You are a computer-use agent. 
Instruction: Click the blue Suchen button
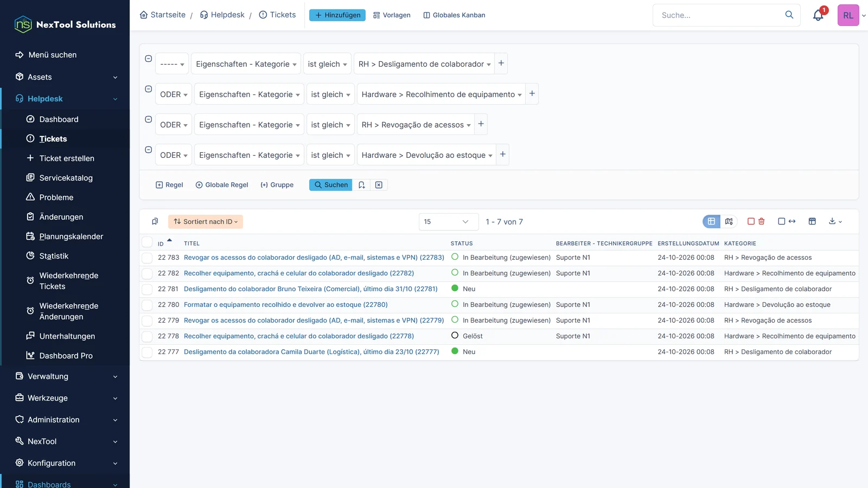click(x=331, y=185)
